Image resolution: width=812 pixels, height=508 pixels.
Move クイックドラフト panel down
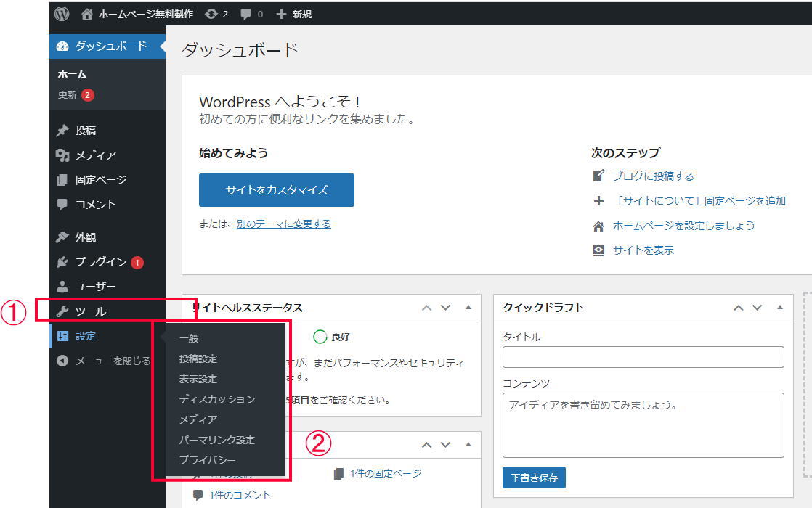click(757, 308)
